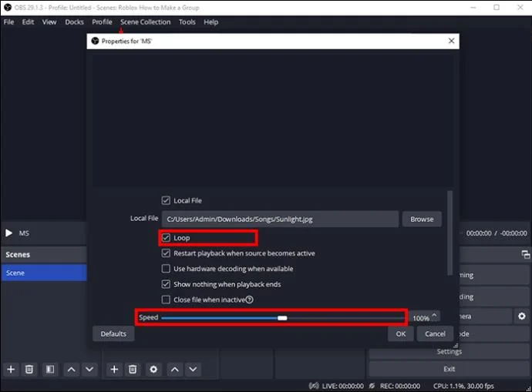532x392 pixels.
Task: Click help icon beside Close file when inactive
Action: click(x=249, y=300)
